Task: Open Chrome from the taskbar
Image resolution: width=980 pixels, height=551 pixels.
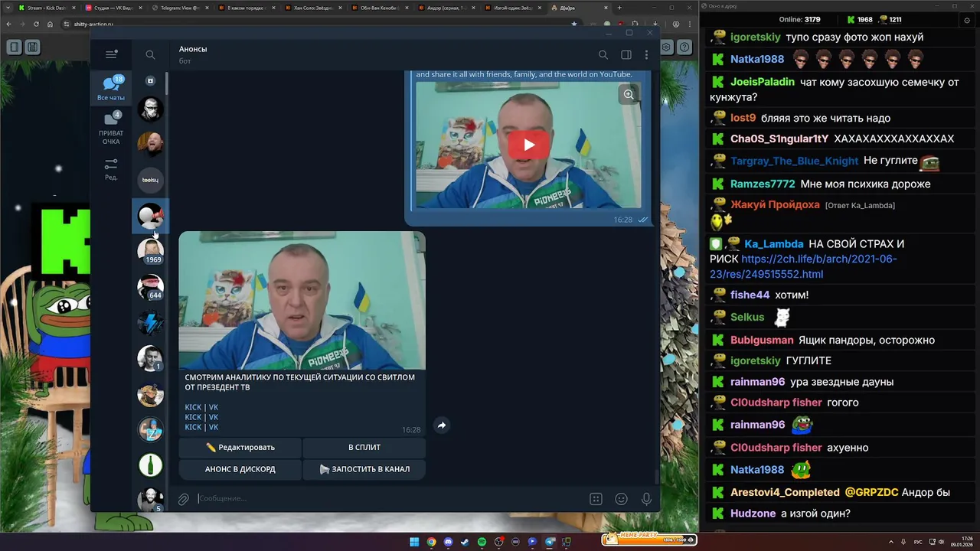Action: coord(431,542)
